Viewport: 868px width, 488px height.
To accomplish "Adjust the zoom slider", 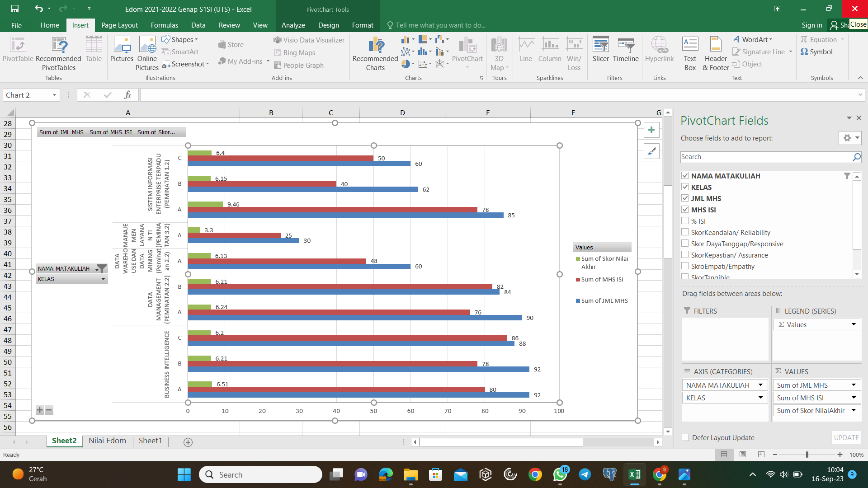I will coord(807,455).
